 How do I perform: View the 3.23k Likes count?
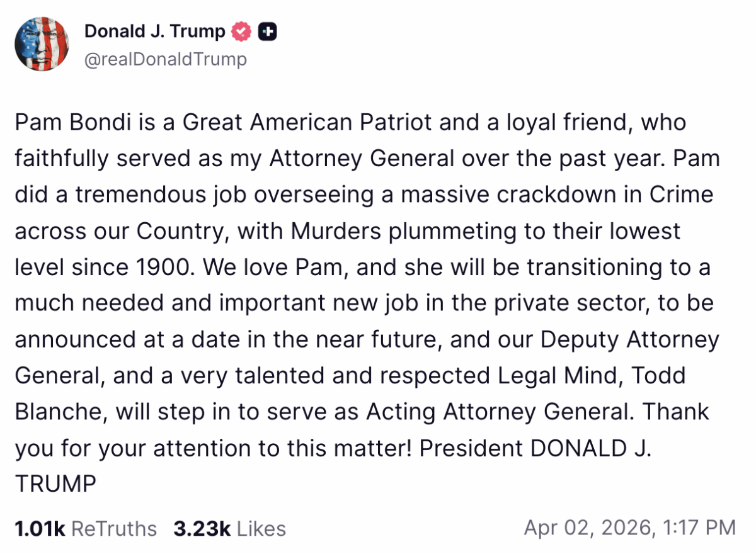coord(202,528)
